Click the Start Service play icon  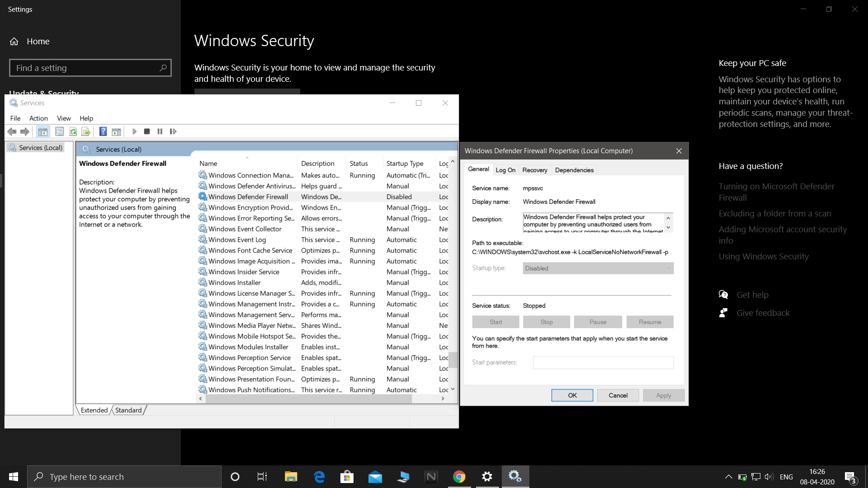click(134, 131)
